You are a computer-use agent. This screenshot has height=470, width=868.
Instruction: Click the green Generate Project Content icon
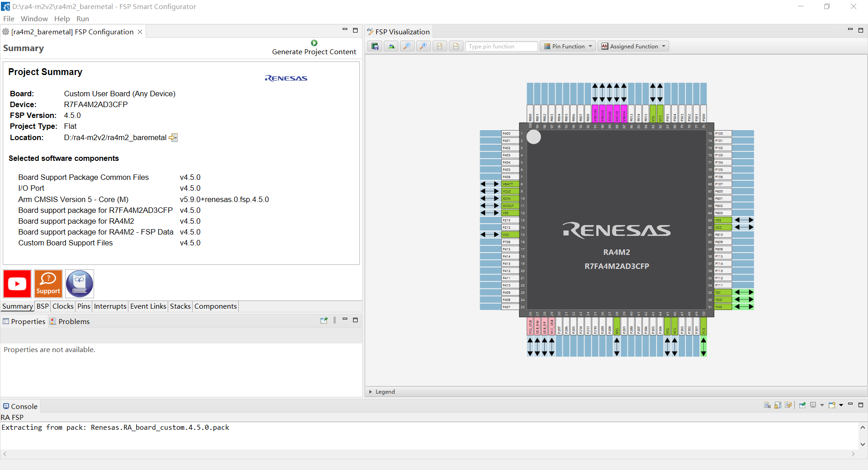pos(314,43)
